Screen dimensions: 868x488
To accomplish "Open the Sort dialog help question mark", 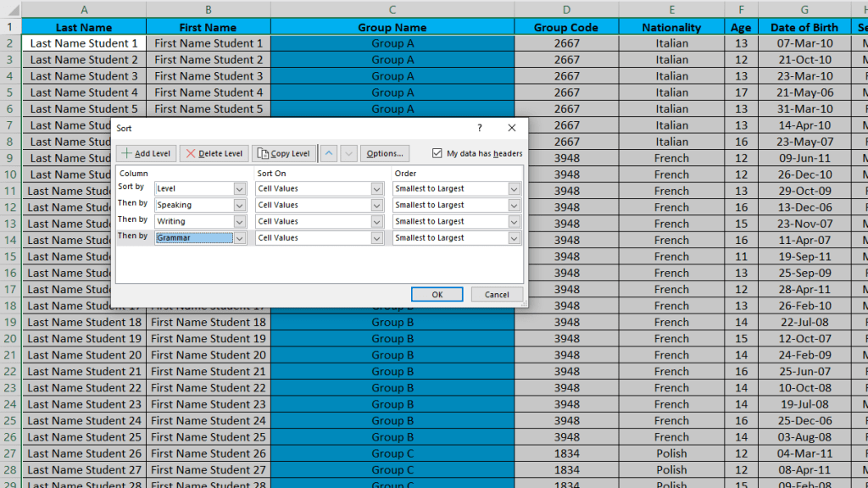I will pos(480,128).
